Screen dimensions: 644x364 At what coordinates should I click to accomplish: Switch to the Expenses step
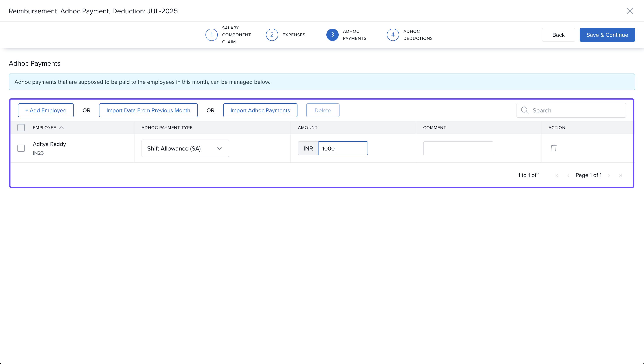[294, 35]
